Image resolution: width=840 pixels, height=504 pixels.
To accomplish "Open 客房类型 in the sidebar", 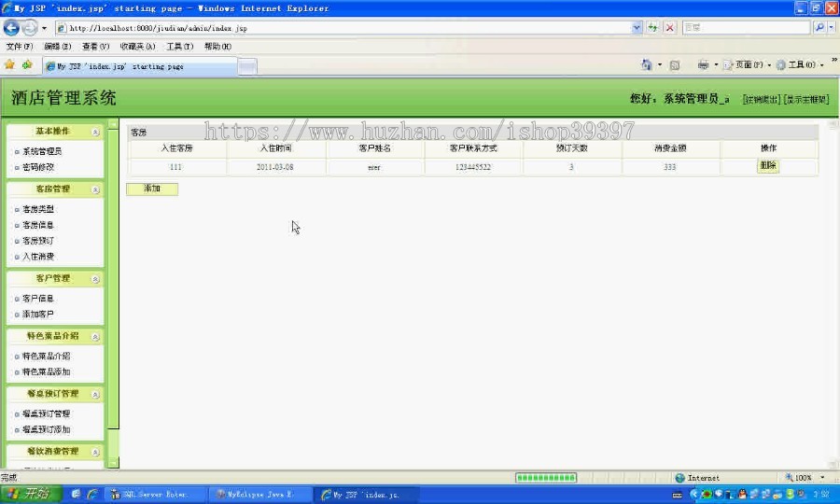I will pos(38,209).
